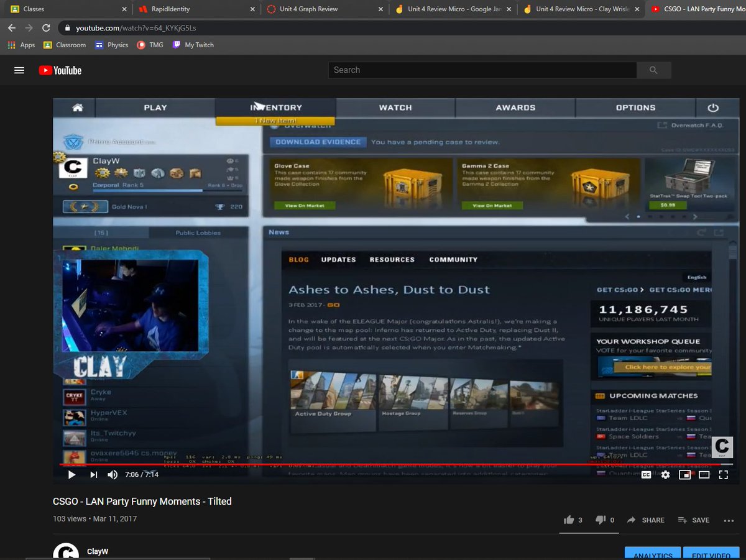Click the EDIT VIDEO button
Image resolution: width=746 pixels, height=560 pixels.
coord(711,554)
